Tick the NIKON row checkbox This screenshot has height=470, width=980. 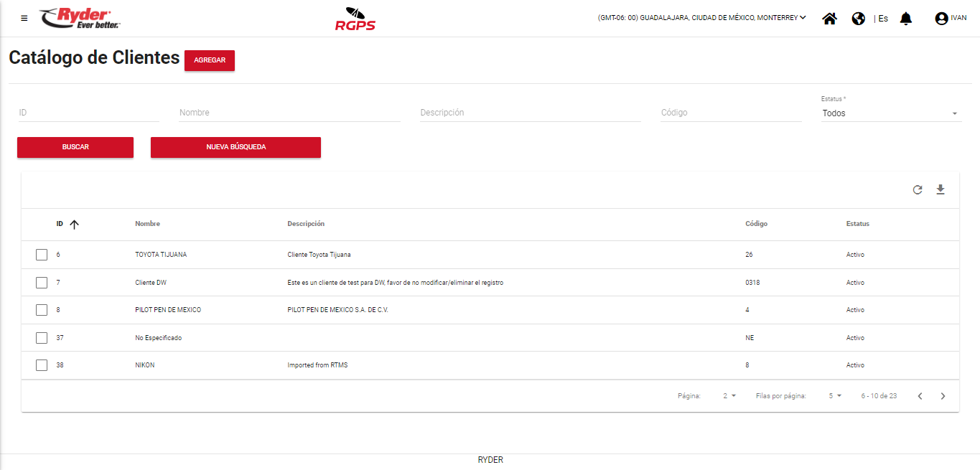click(x=42, y=365)
